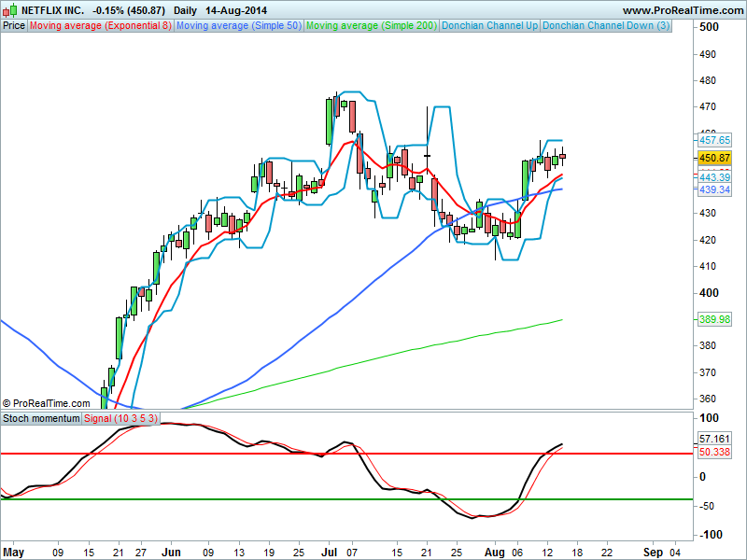Select the Stoch momentum indicator label
747x560 pixels.
(41, 418)
